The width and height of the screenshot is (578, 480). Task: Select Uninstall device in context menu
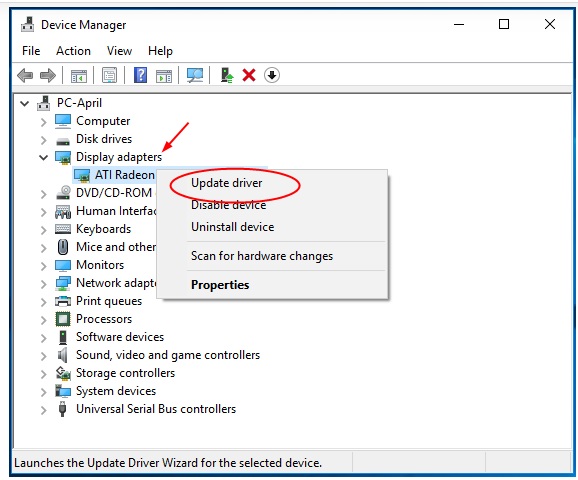pyautogui.click(x=233, y=227)
